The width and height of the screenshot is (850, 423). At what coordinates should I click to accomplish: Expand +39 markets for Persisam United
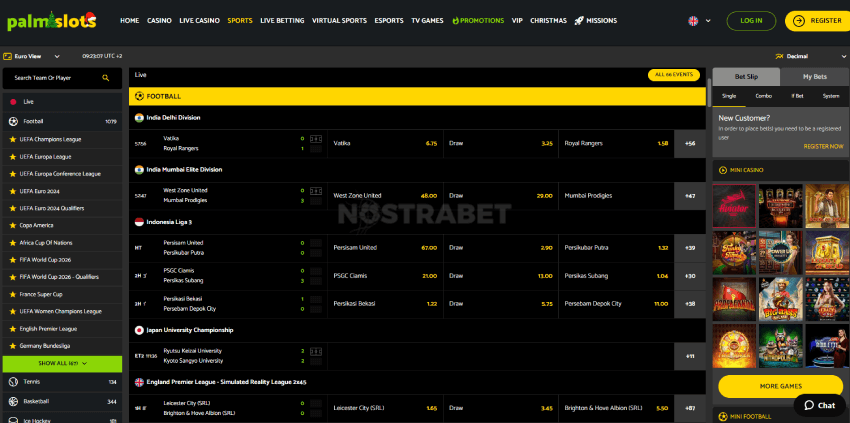point(690,248)
